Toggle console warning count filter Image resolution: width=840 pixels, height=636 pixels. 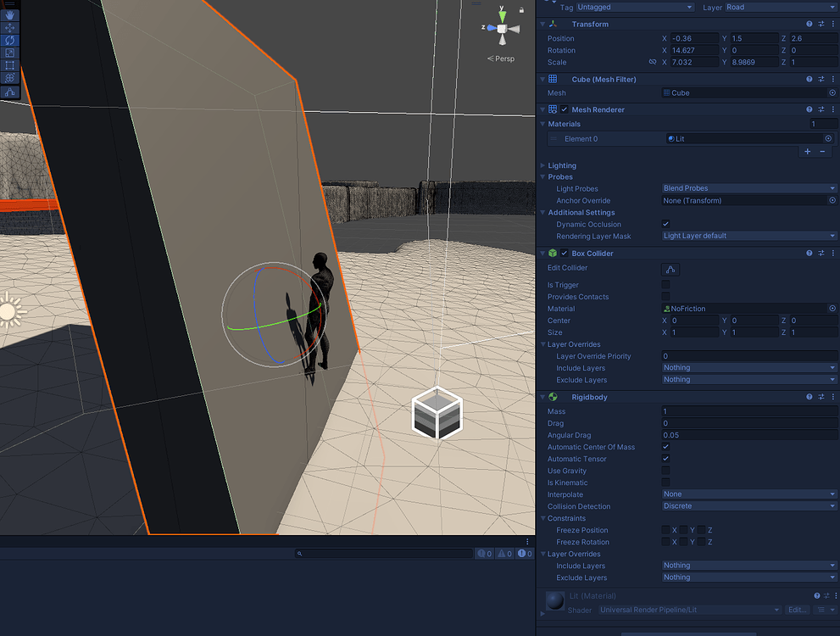504,554
